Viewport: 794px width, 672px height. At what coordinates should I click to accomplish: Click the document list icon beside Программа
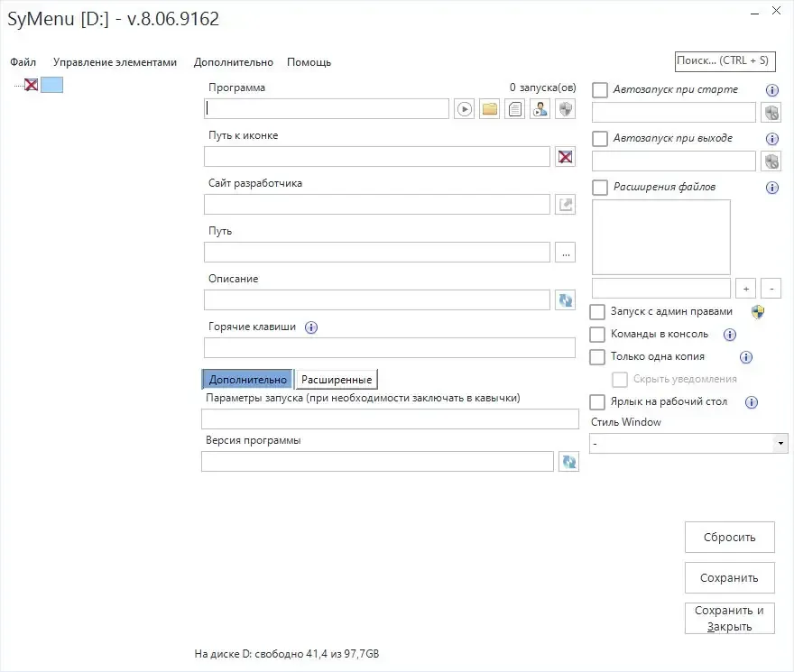pos(515,109)
